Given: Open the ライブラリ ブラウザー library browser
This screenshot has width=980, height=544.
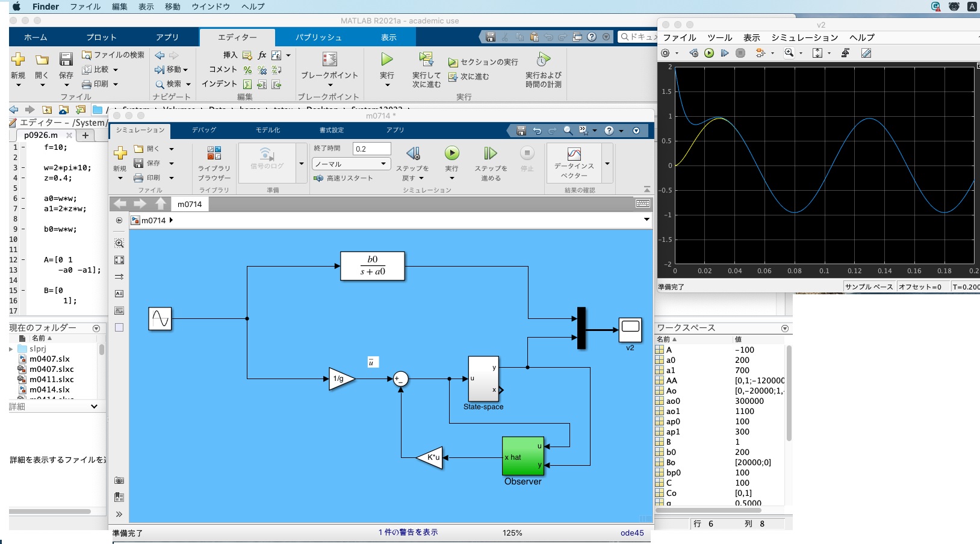Looking at the screenshot, I should pos(214,153).
